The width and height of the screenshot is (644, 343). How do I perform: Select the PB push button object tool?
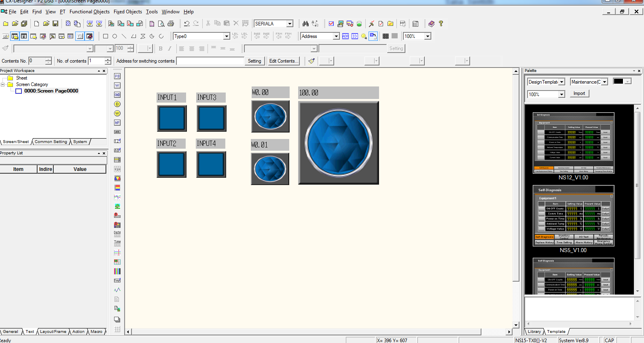(x=117, y=76)
